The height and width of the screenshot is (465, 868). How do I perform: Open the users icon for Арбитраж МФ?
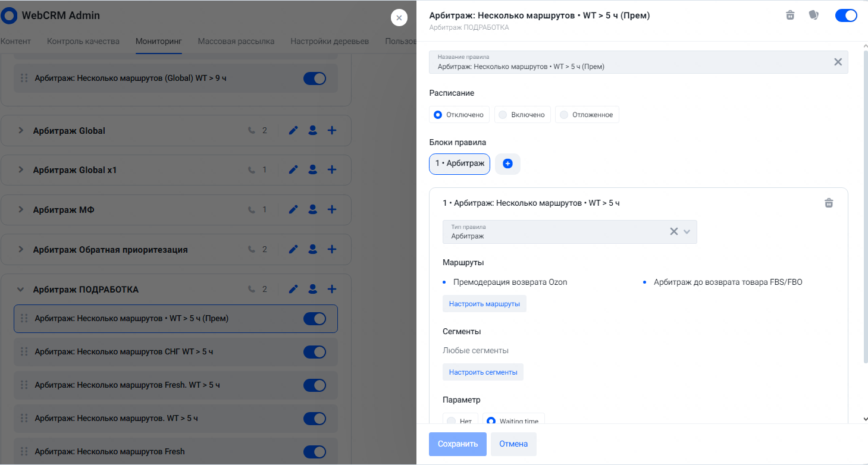pyautogui.click(x=312, y=210)
